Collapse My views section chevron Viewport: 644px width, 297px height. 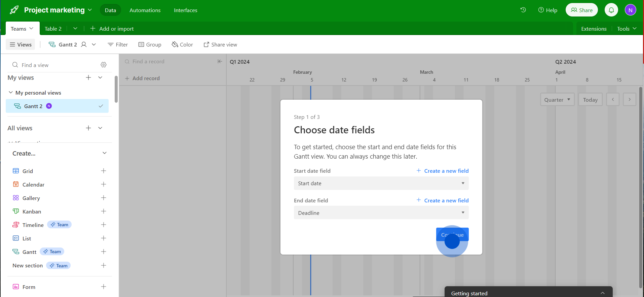tap(100, 77)
